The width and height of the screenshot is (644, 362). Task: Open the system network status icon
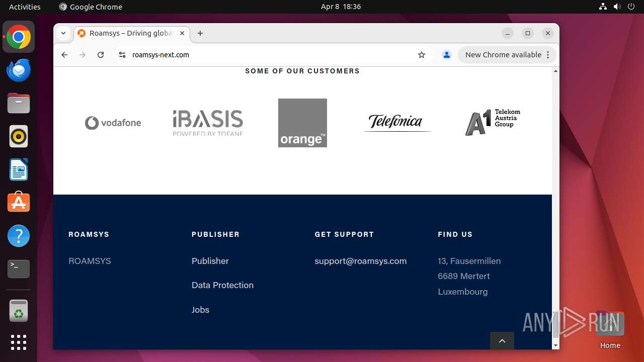(603, 7)
